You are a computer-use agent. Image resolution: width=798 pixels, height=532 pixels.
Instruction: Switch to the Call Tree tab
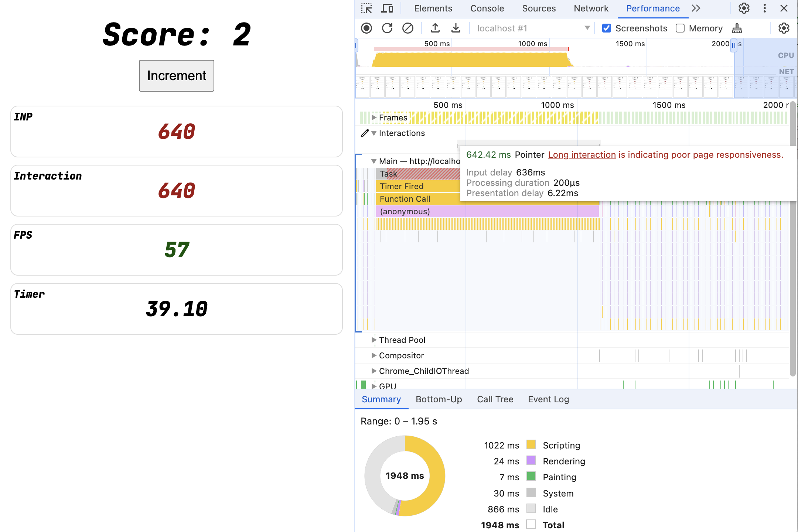[495, 398]
